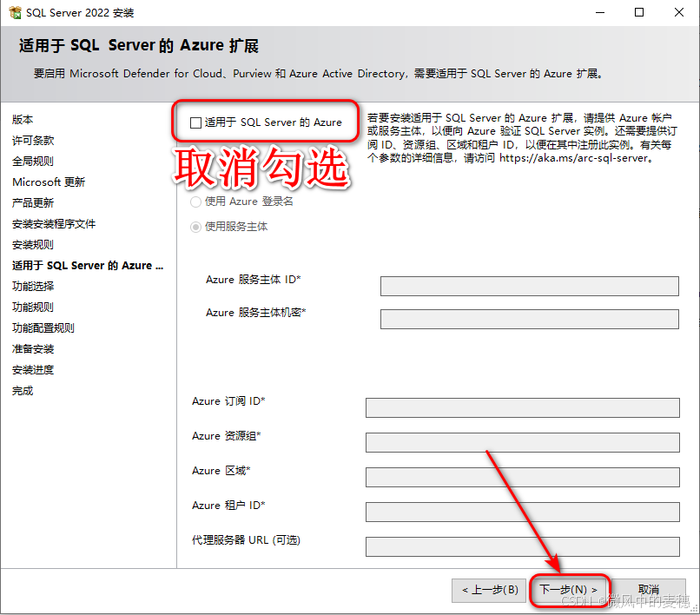Select 许可条款 in the setup steps list
Image resolution: width=700 pixels, height=615 pixels.
point(33,140)
